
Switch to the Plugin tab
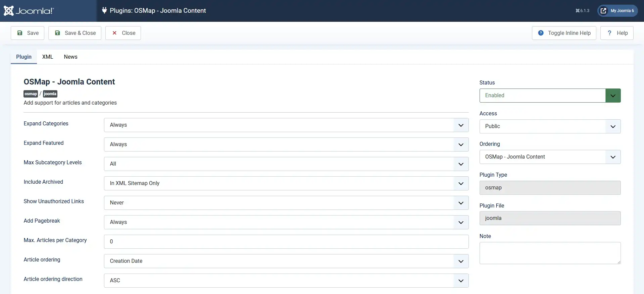click(x=24, y=57)
